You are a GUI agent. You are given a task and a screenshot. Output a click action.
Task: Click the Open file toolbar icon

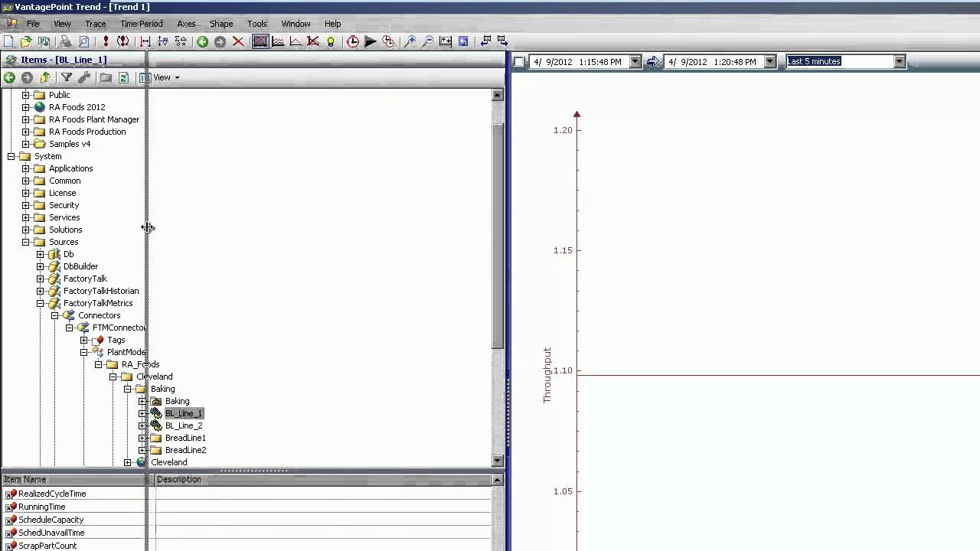[x=26, y=41]
